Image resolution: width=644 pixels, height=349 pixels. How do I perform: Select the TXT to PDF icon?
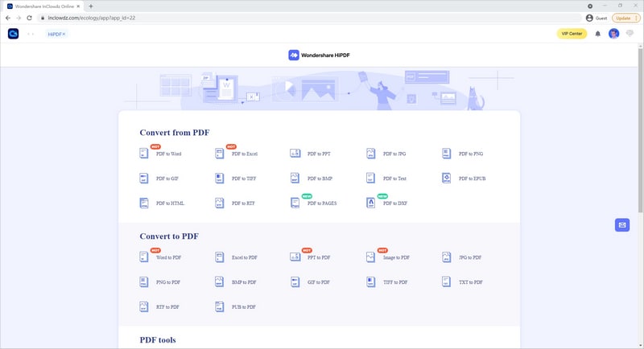446,281
